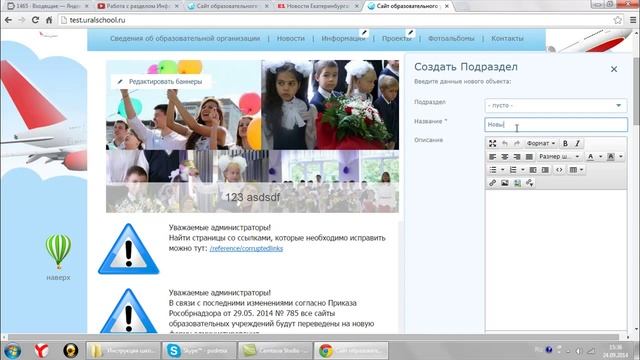640x360 pixels.
Task: Open the Информация menu item
Action: (x=343, y=38)
